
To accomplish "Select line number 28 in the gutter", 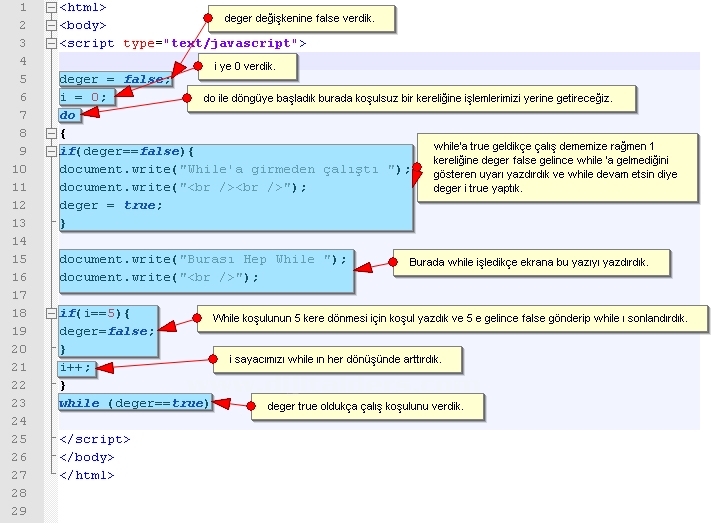I will point(19,493).
